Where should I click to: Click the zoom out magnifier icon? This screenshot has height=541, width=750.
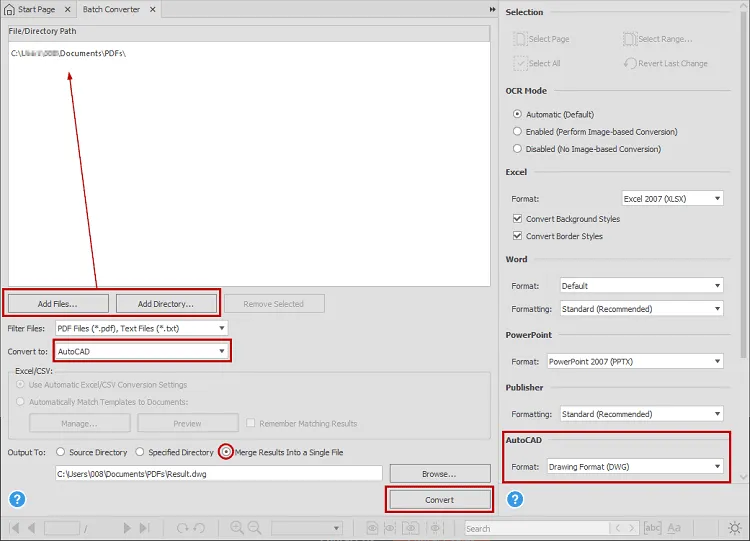click(x=254, y=528)
